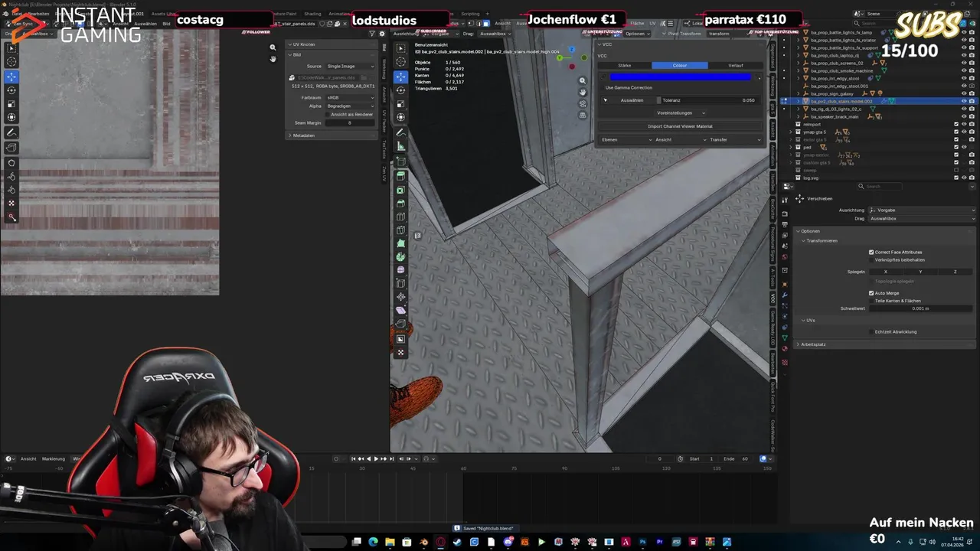Select the Rotate tool in the 3D viewport toolbar
Image resolution: width=980 pixels, height=551 pixels.
point(400,90)
